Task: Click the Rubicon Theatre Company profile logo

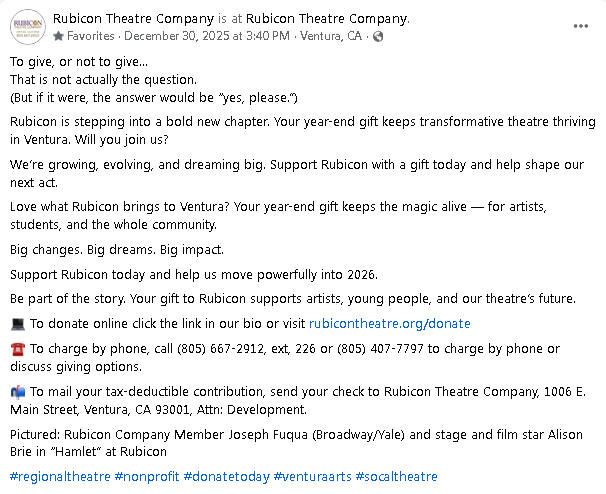Action: [x=27, y=26]
